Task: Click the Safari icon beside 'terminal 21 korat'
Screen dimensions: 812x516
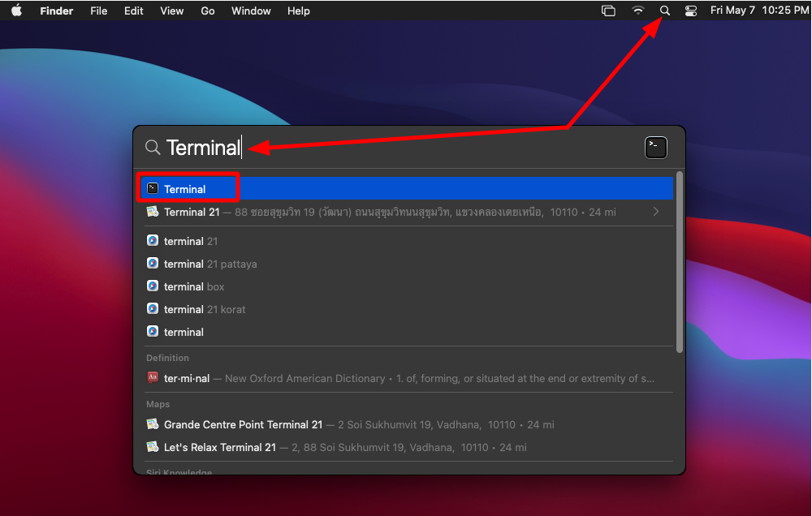Action: [x=153, y=309]
